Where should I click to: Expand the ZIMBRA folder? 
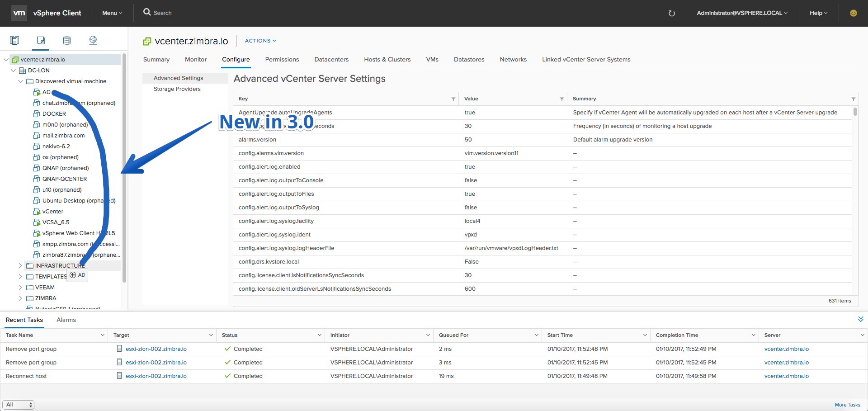tap(20, 298)
